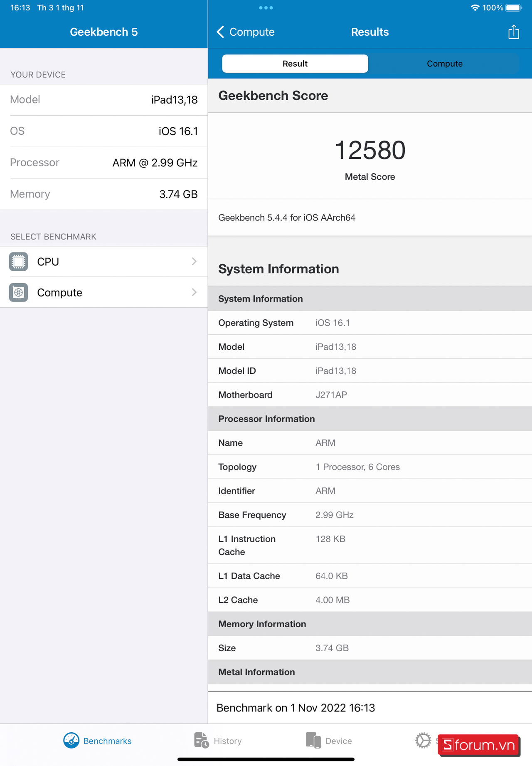Tap the sidebar Processor value ARM @ 2.99 GHz
This screenshot has width=532, height=766.
click(x=155, y=163)
